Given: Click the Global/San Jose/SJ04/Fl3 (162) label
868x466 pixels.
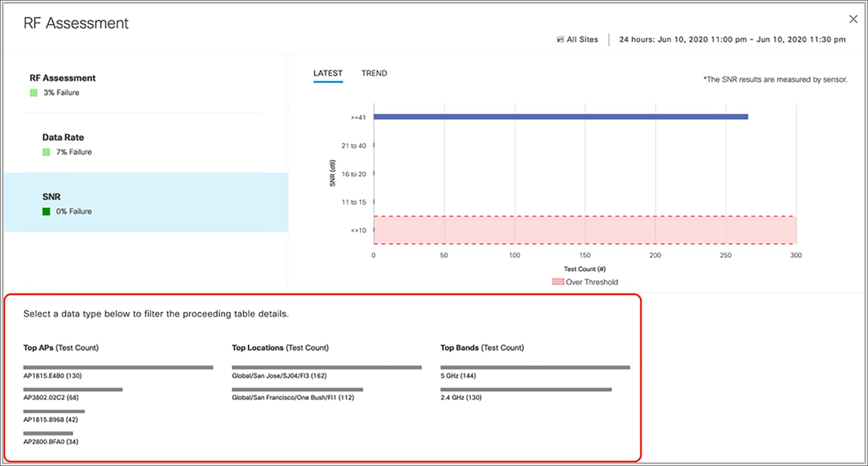Looking at the screenshot, I should [x=279, y=376].
